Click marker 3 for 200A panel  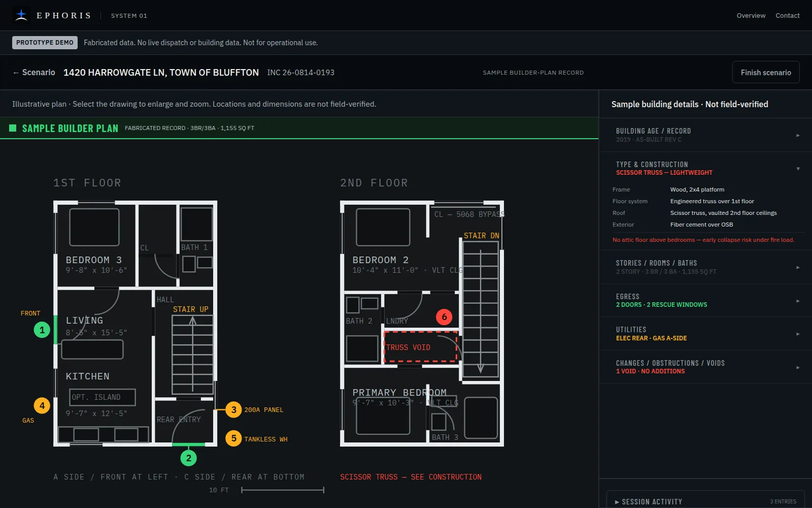point(233,409)
